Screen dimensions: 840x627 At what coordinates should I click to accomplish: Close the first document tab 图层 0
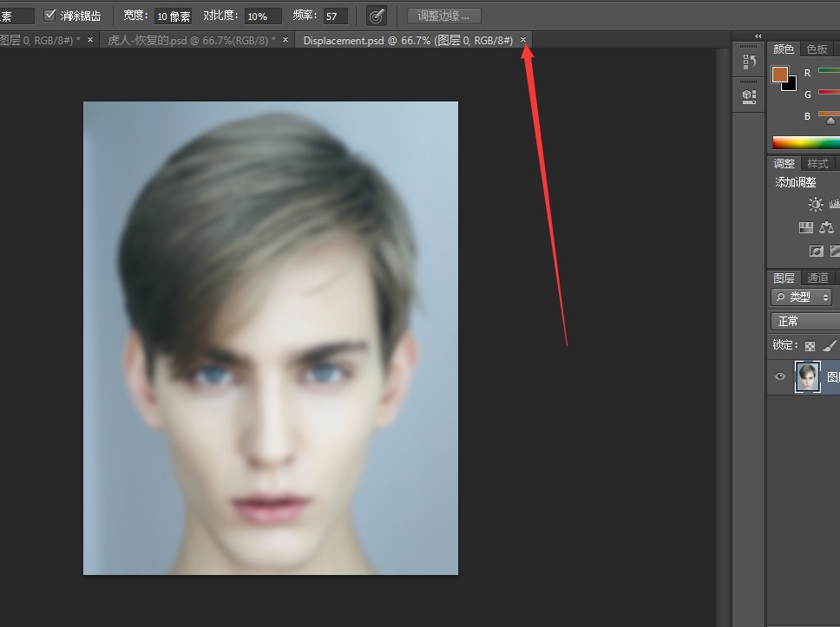pos(90,40)
